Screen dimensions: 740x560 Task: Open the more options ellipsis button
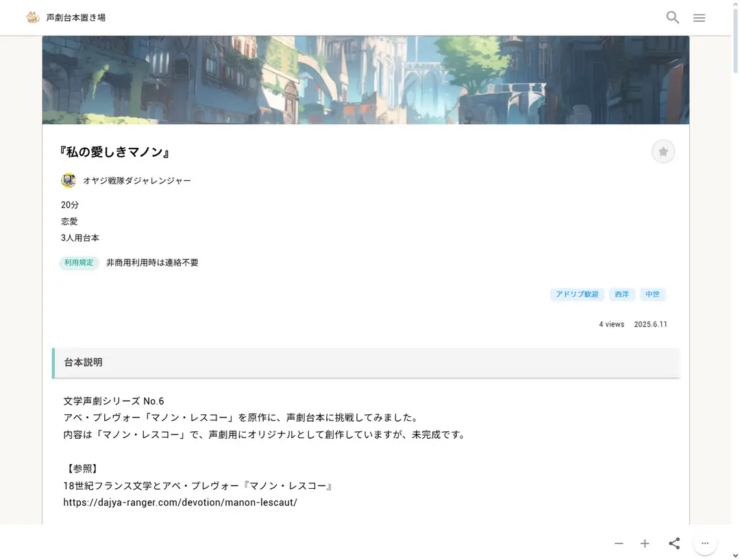[704, 543]
